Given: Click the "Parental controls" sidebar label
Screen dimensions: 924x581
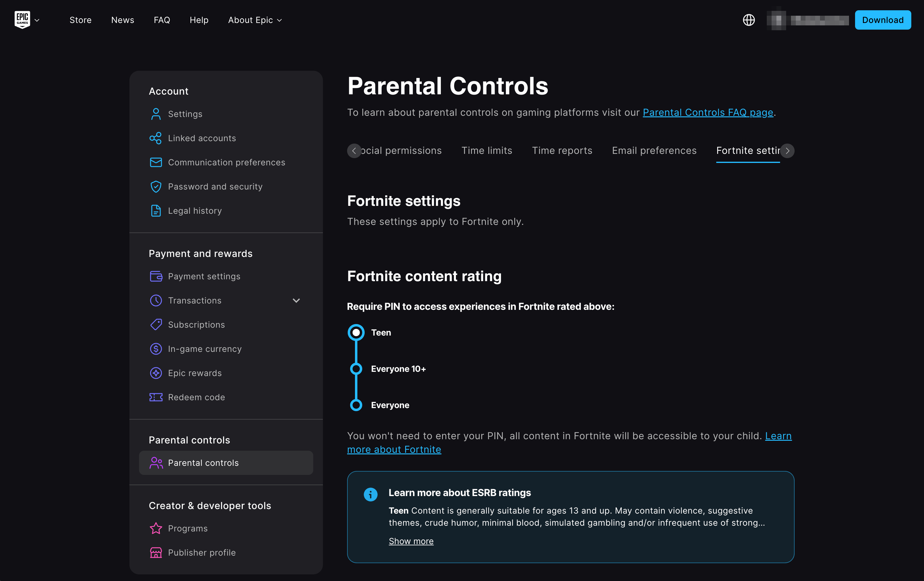Looking at the screenshot, I should click(x=203, y=463).
